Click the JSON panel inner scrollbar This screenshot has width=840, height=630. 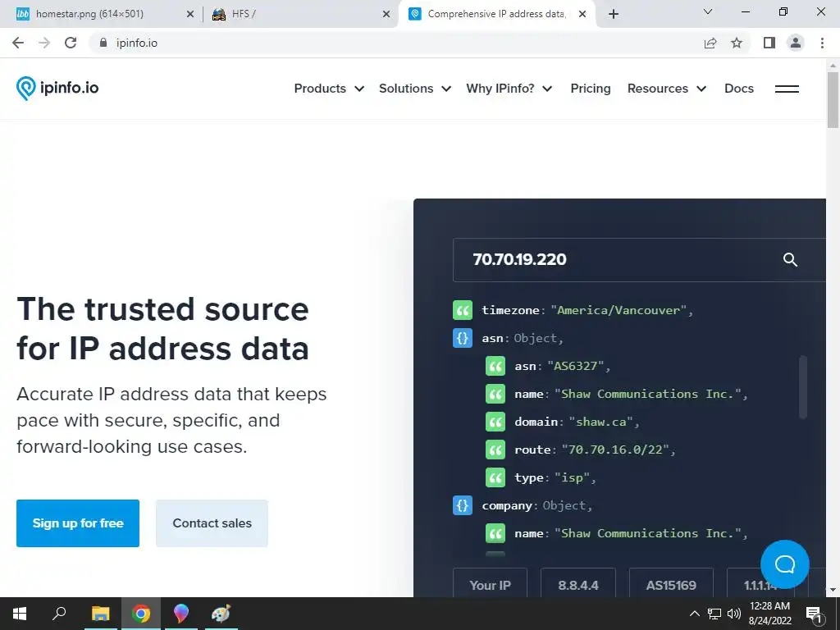click(802, 386)
